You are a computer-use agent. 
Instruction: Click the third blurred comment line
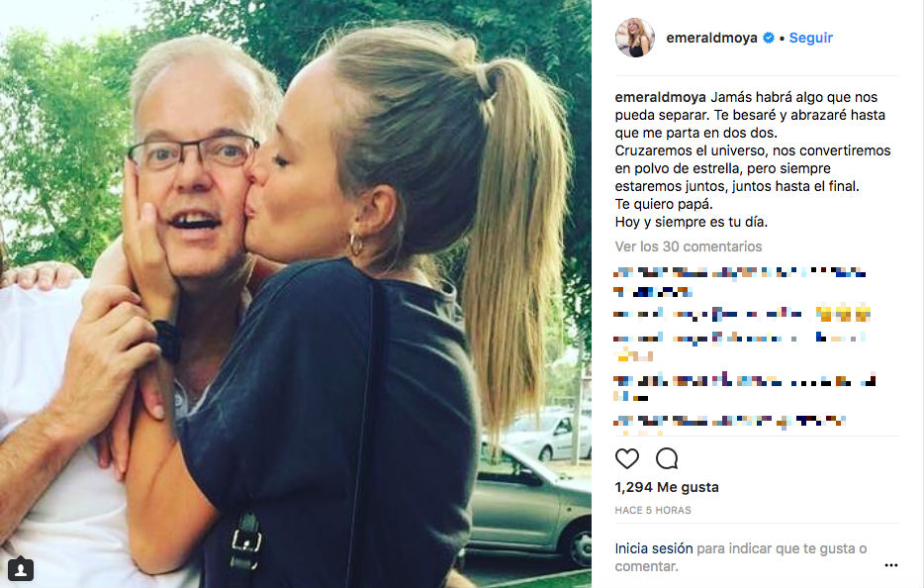(740, 345)
